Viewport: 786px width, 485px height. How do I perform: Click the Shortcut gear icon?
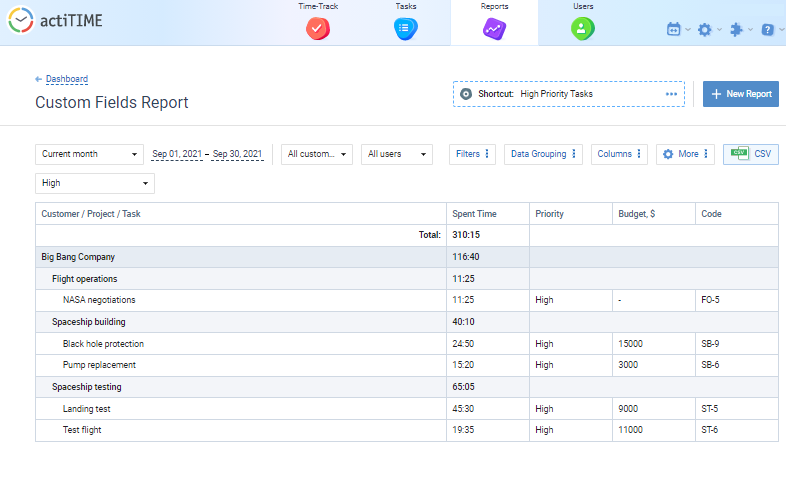point(466,94)
